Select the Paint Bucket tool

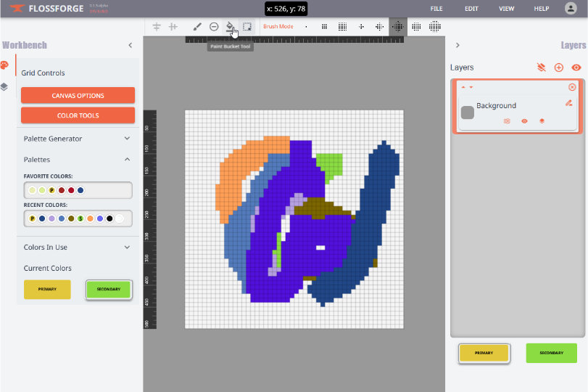coord(230,26)
